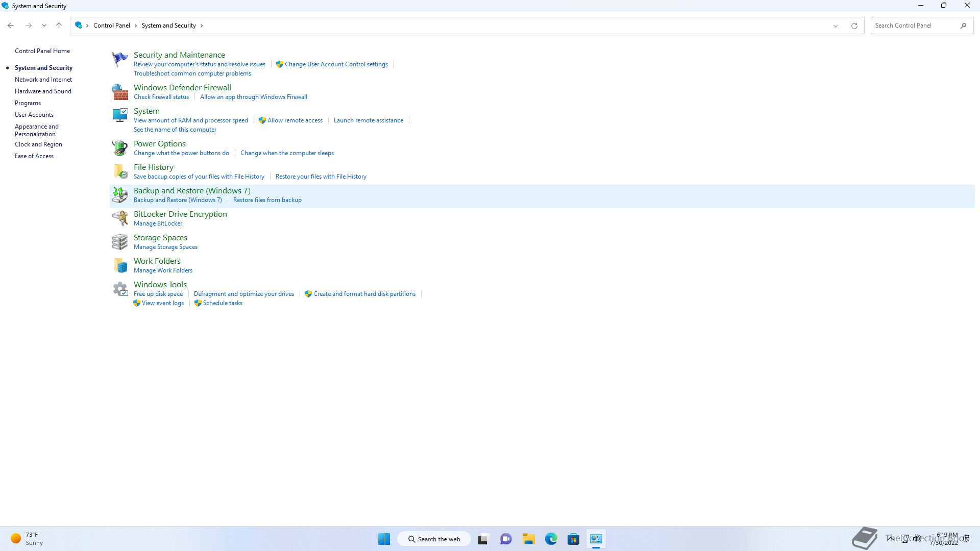Click the Control Panel icon in the address bar

tap(78, 25)
